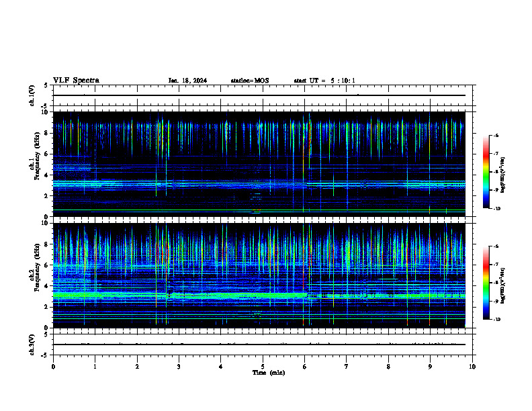Click the "Time (min)" x-axis label
Screen dimensions: 532x411
click(x=269, y=373)
